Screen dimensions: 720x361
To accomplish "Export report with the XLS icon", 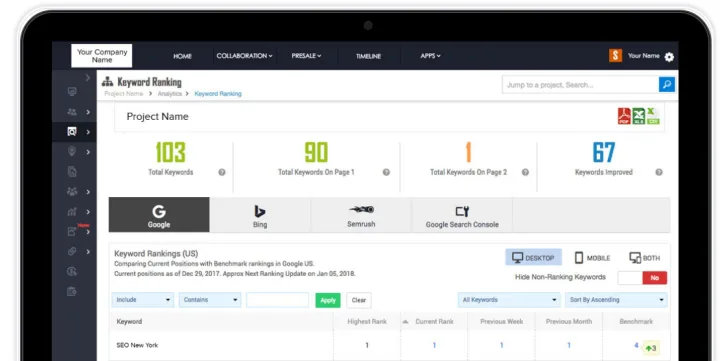I will coord(638,116).
